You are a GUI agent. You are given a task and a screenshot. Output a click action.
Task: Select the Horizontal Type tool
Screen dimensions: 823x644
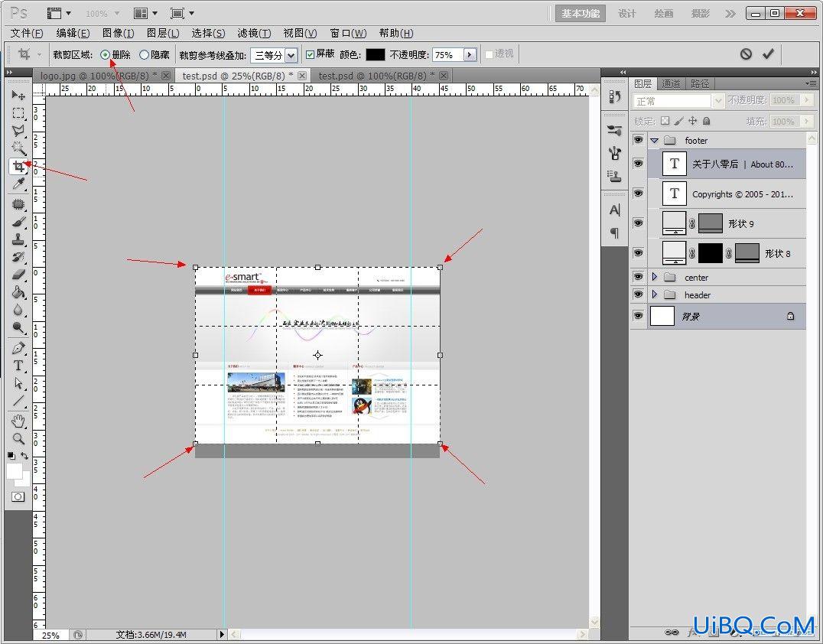click(18, 366)
